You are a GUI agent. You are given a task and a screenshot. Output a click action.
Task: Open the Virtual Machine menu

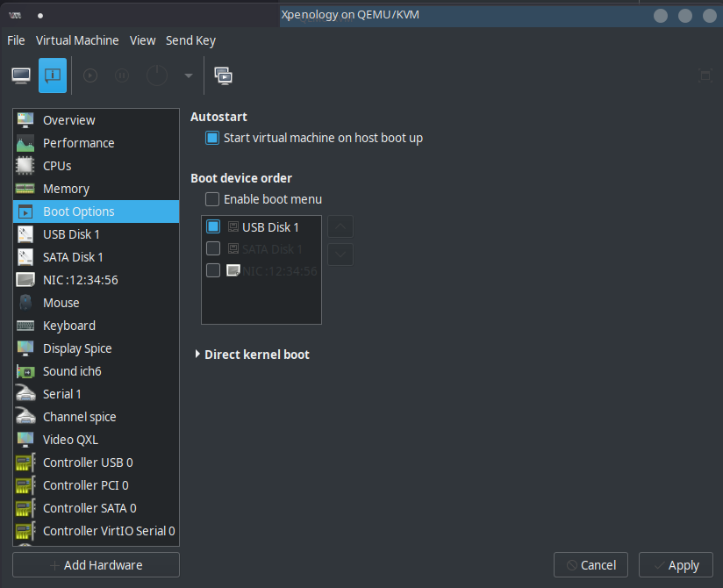tap(77, 40)
